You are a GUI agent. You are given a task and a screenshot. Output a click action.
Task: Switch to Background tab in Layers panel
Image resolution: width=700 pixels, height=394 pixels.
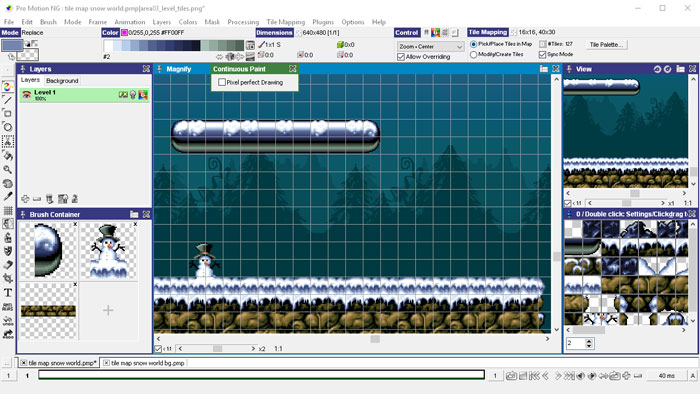(x=62, y=81)
